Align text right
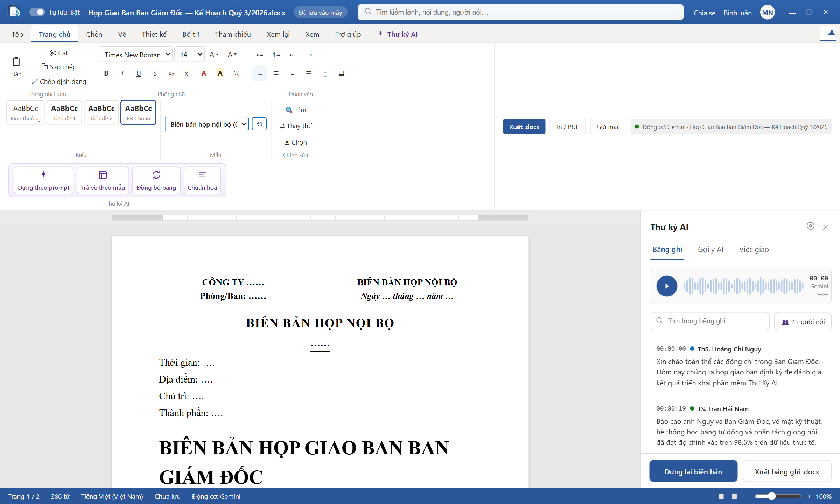The width and height of the screenshot is (840, 504). 293,73
